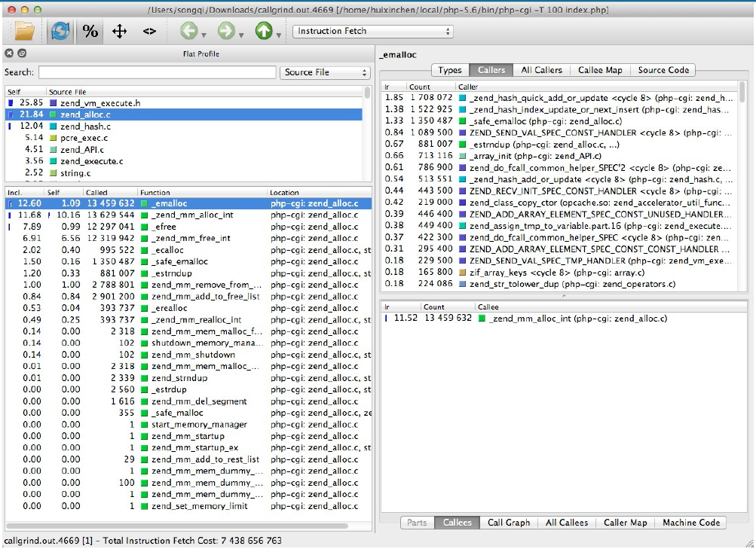756x549 pixels.
Task: Sort the function list by Incl. column
Action: (x=25, y=192)
